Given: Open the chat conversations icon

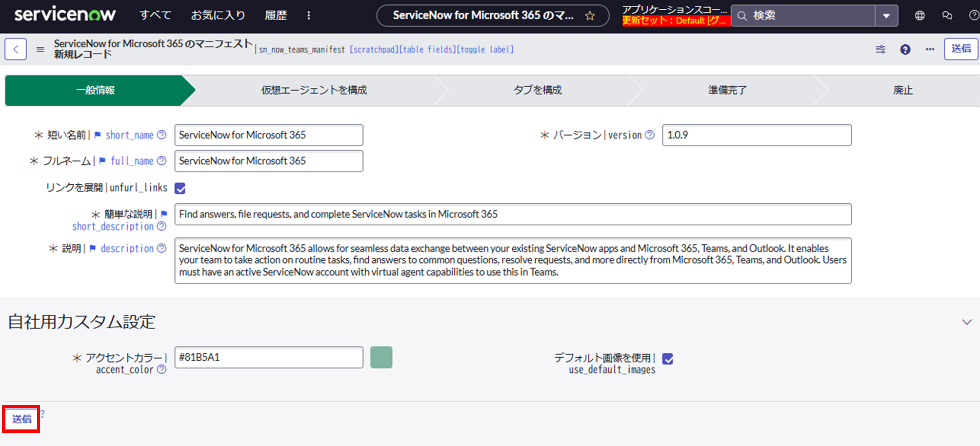Looking at the screenshot, I should pos(947,16).
